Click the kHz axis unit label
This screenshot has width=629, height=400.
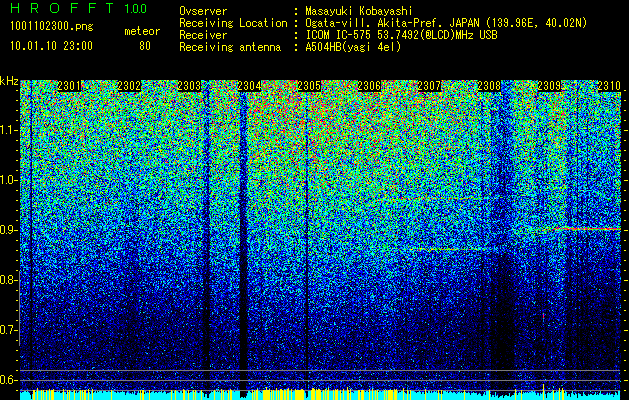[9, 81]
